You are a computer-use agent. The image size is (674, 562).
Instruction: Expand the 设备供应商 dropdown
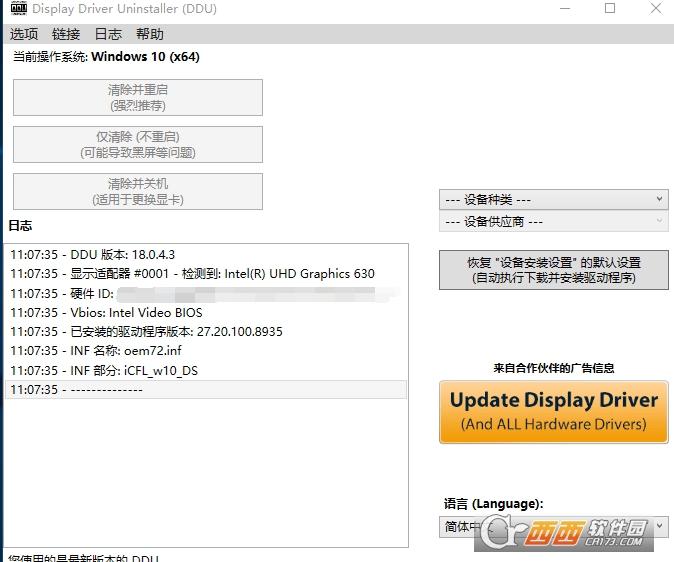554,222
